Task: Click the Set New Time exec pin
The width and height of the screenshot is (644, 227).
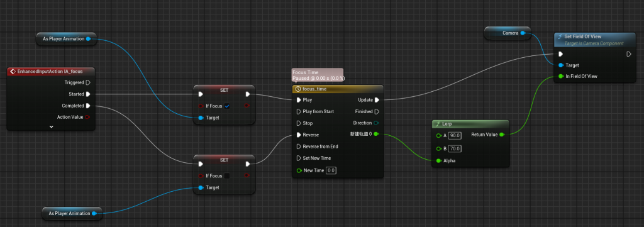Action: tap(299, 158)
